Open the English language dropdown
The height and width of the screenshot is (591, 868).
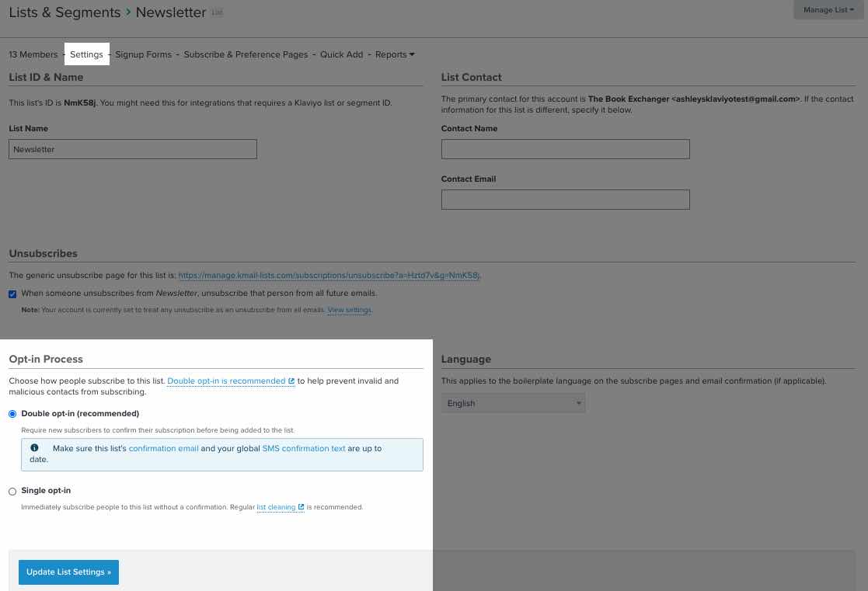(512, 403)
